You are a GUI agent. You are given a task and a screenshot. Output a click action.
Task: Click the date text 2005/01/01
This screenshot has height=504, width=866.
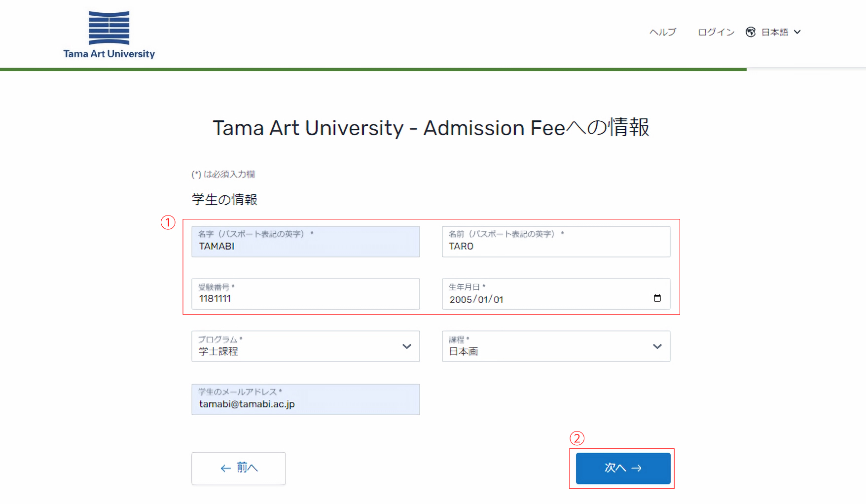click(x=476, y=299)
